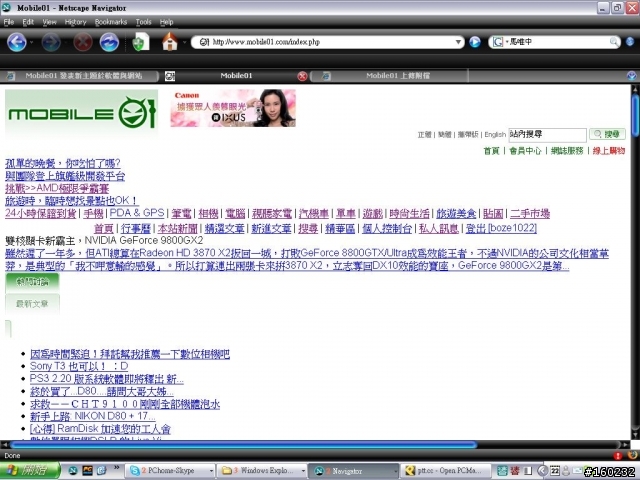Open the View menu
This screenshot has width=640, height=480.
[x=49, y=22]
